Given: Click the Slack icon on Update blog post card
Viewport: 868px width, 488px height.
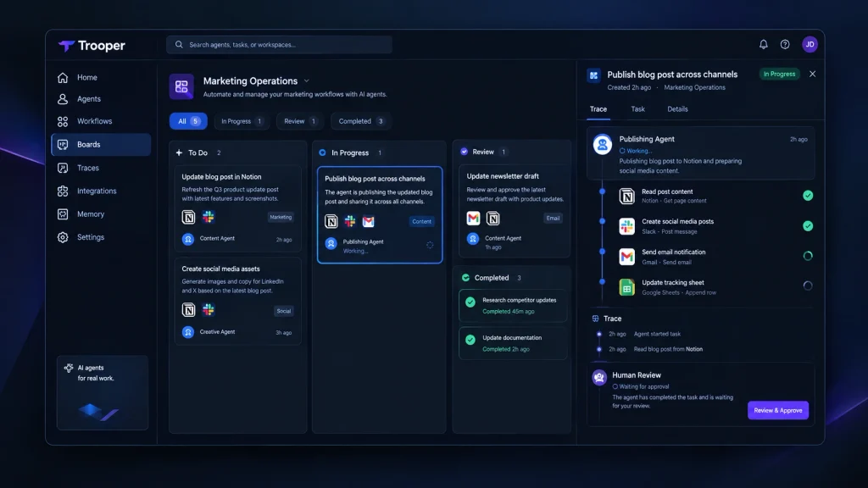Looking at the screenshot, I should (209, 217).
